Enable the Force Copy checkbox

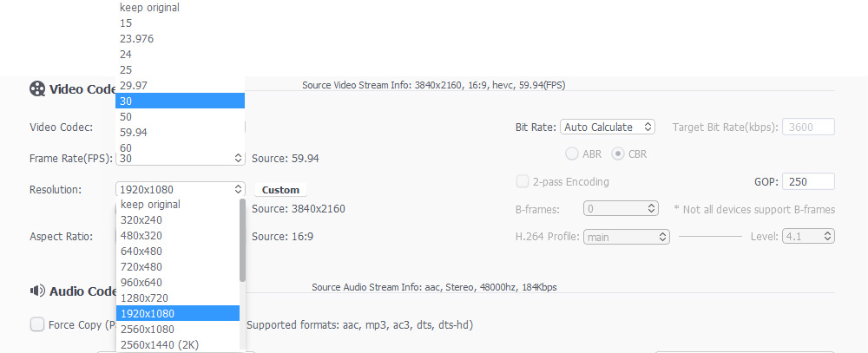37,324
